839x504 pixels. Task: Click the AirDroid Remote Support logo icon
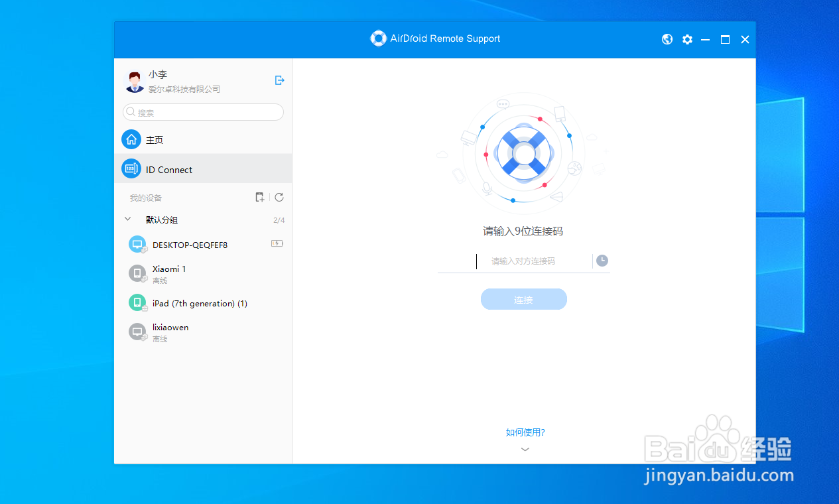[x=378, y=38]
